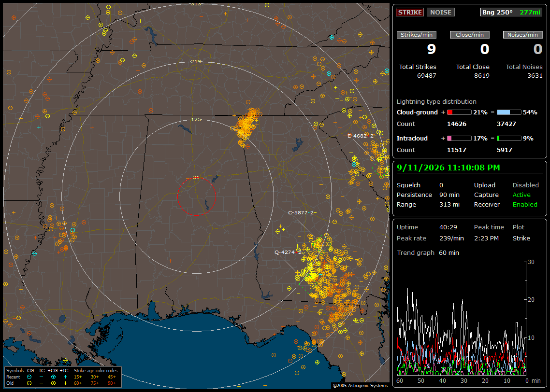Open the Noises/min counter label
The height and width of the screenshot is (392, 550).
(x=522, y=35)
